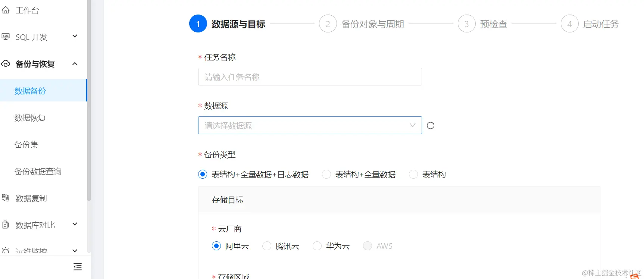Collapse the 备份与恢复 menu chevron
This screenshot has height=279, width=644.
(75, 64)
